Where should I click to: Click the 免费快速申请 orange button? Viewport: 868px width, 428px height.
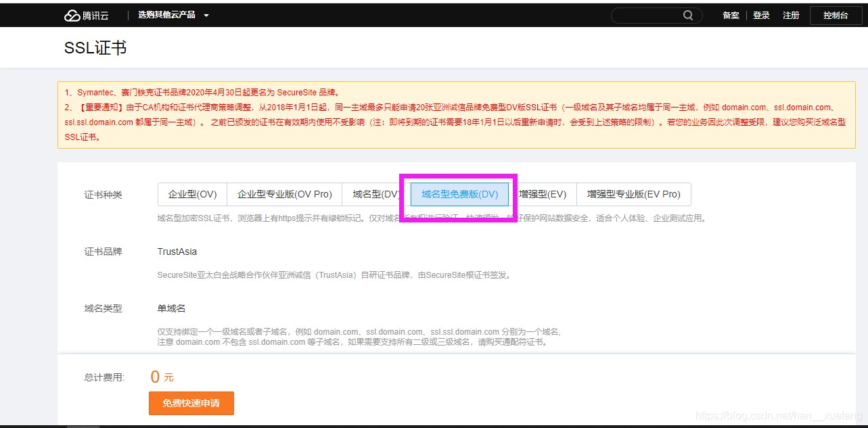coord(191,403)
